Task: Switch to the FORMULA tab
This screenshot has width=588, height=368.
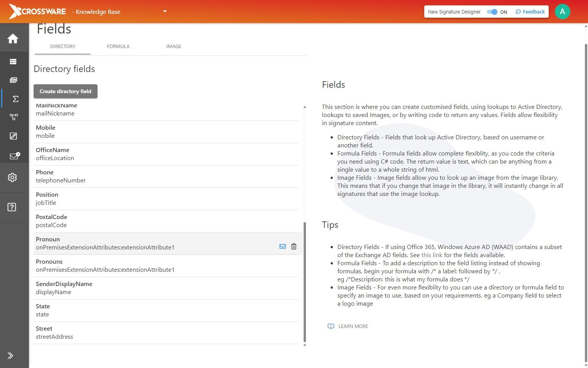Action: 118,47
